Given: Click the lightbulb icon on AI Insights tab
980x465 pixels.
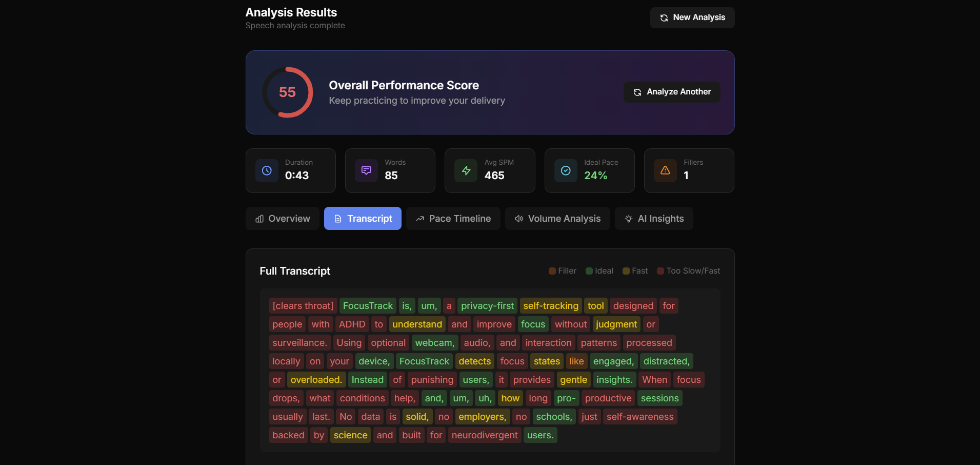Looking at the screenshot, I should [x=629, y=219].
